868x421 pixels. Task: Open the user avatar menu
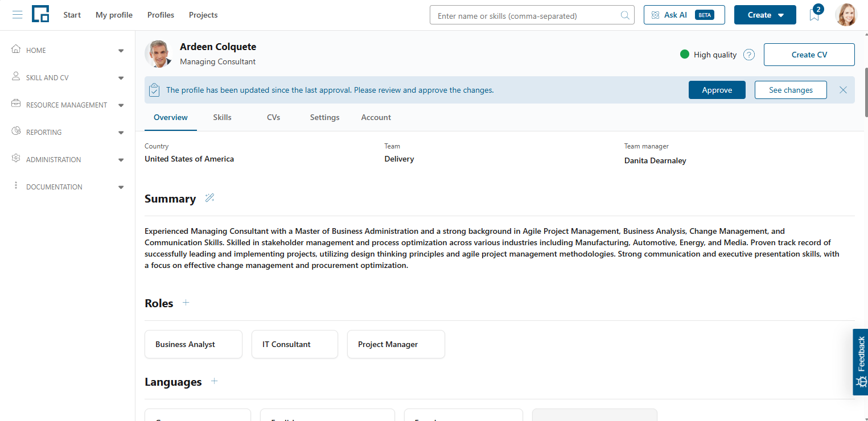pyautogui.click(x=846, y=15)
